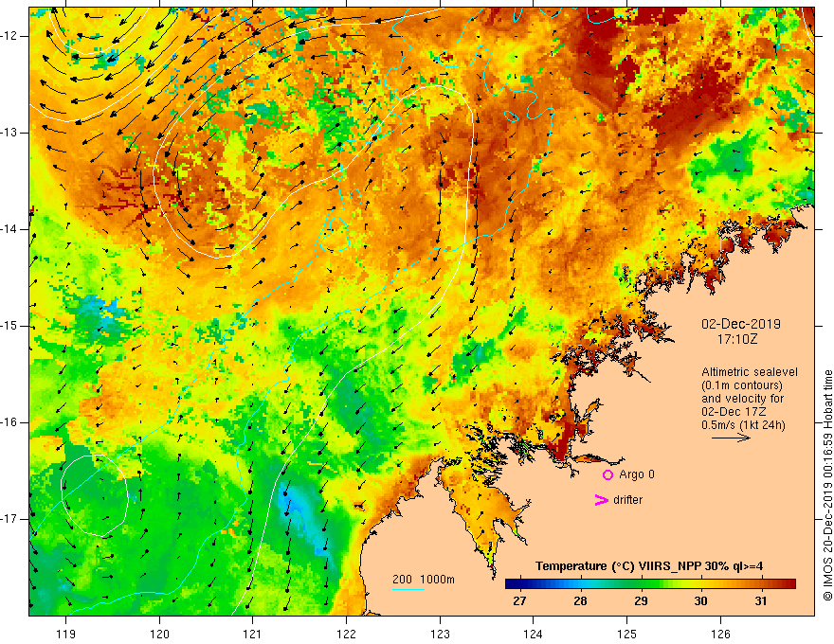Click the temperature color bar at 28
The height and width of the screenshot is (644, 834).
[580, 584]
